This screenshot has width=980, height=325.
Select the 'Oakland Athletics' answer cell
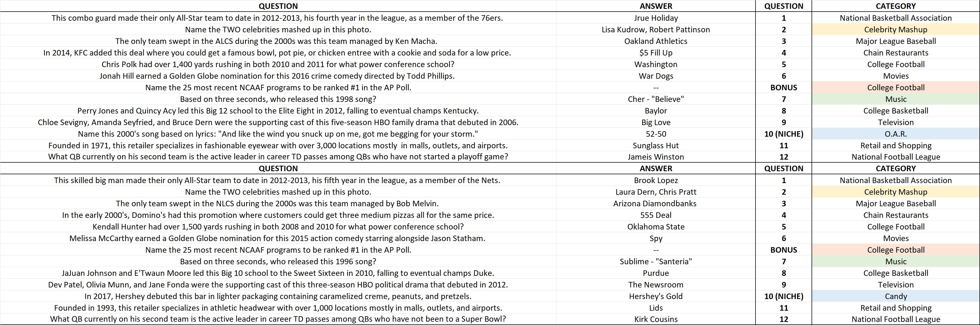(656, 41)
